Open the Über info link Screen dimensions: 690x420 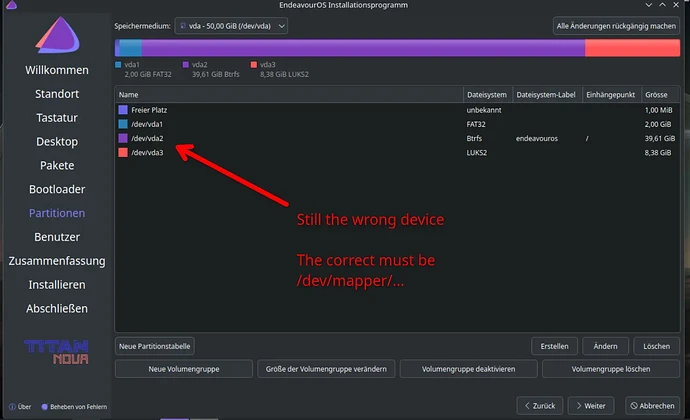(20, 407)
